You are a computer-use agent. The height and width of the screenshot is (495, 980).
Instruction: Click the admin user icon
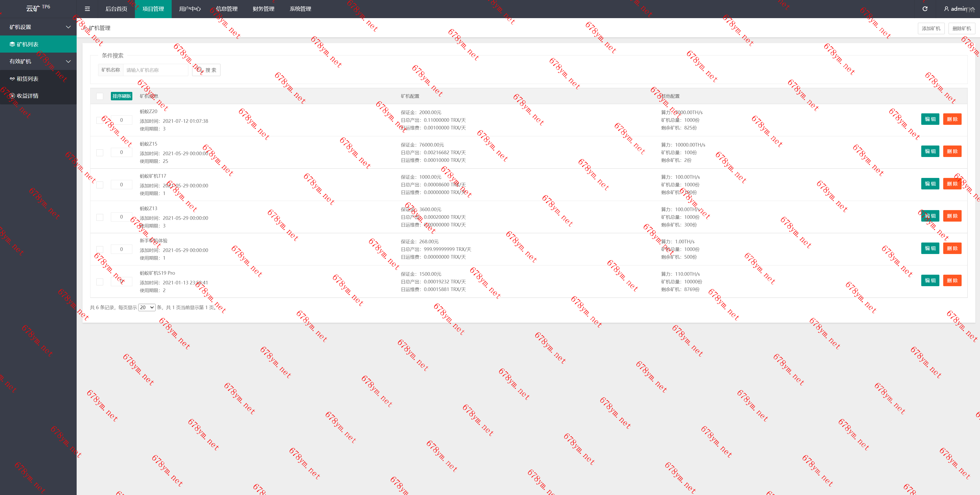pos(946,9)
